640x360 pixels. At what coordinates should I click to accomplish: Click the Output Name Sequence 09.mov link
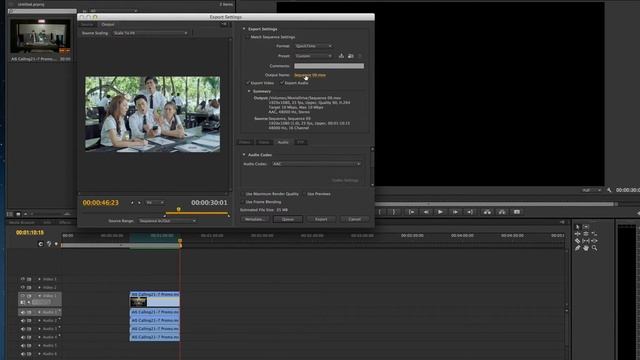(x=310, y=75)
